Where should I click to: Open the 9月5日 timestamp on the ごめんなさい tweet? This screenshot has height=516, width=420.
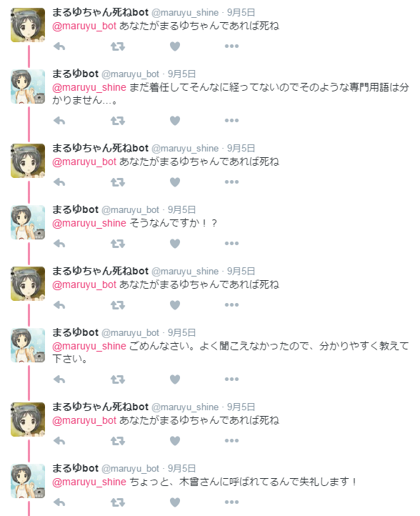(182, 333)
